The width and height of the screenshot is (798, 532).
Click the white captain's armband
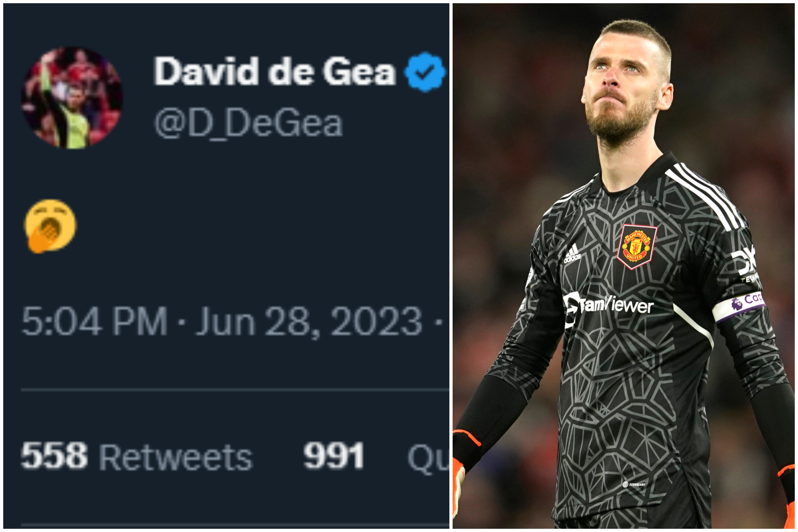pos(739,308)
